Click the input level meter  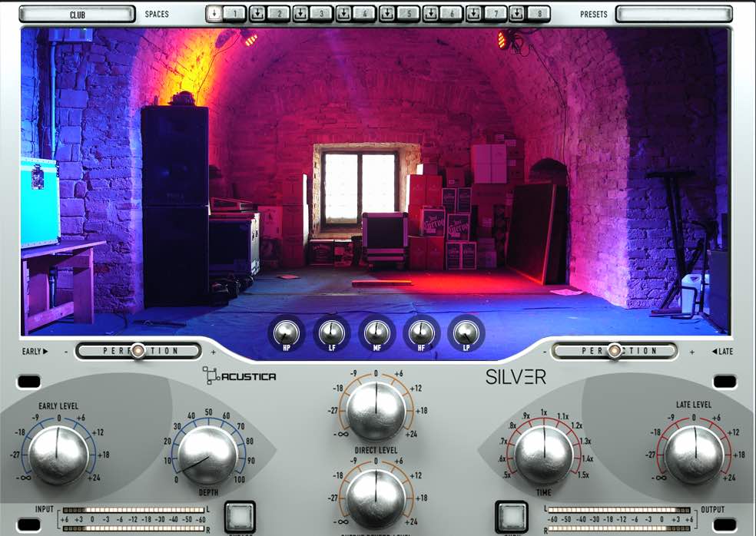pos(134,519)
